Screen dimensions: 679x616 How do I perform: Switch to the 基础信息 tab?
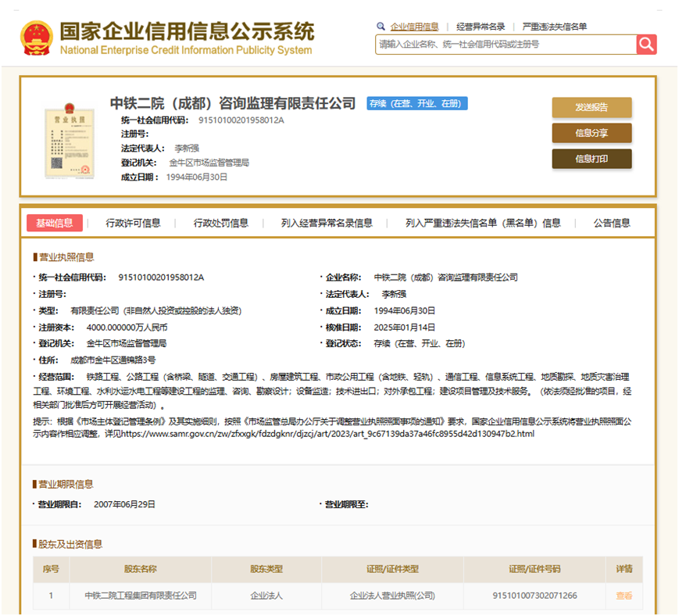(55, 223)
